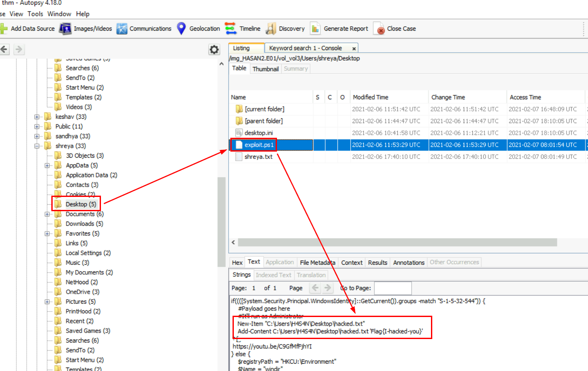Image resolution: width=588 pixels, height=371 pixels.
Task: Open the Add Data Source toolbar button
Action: 27,29
